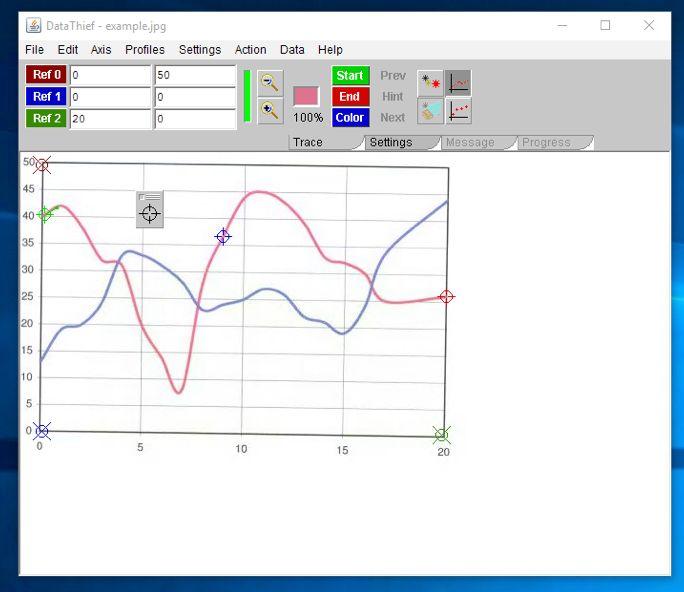Minimize the DataThief window
This screenshot has height=592, width=684.
(x=562, y=25)
